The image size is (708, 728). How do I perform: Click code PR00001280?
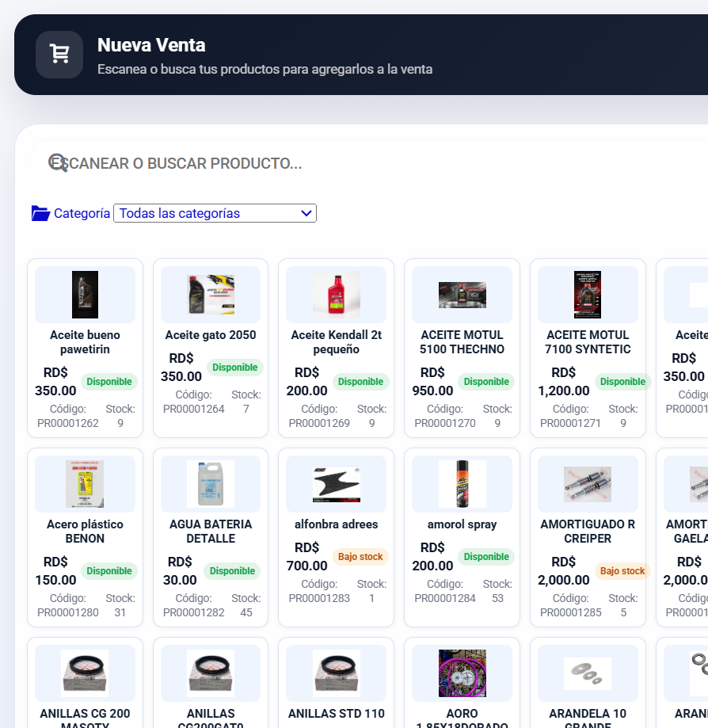pos(68,612)
